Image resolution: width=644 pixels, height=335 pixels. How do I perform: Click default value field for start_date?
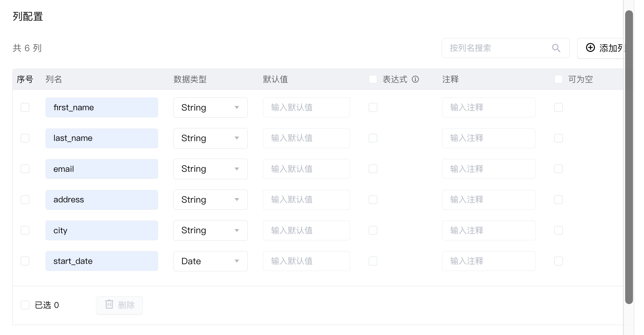(x=306, y=261)
